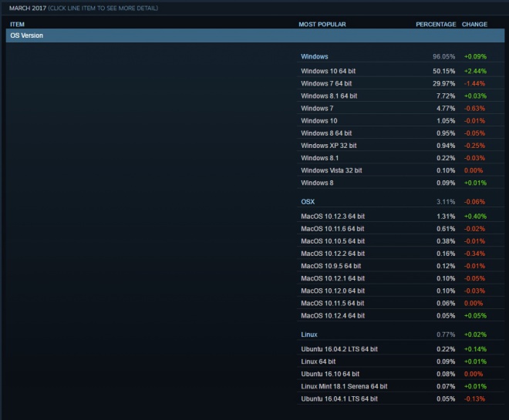The height and width of the screenshot is (420, 509).
Task: Click the +0.02% Linux change value
Action: pos(475,334)
